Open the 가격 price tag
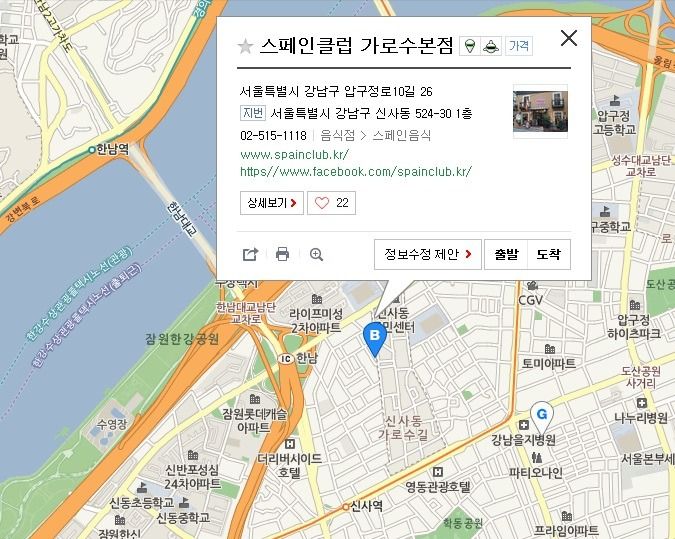This screenshot has width=675, height=539. pyautogui.click(x=519, y=46)
